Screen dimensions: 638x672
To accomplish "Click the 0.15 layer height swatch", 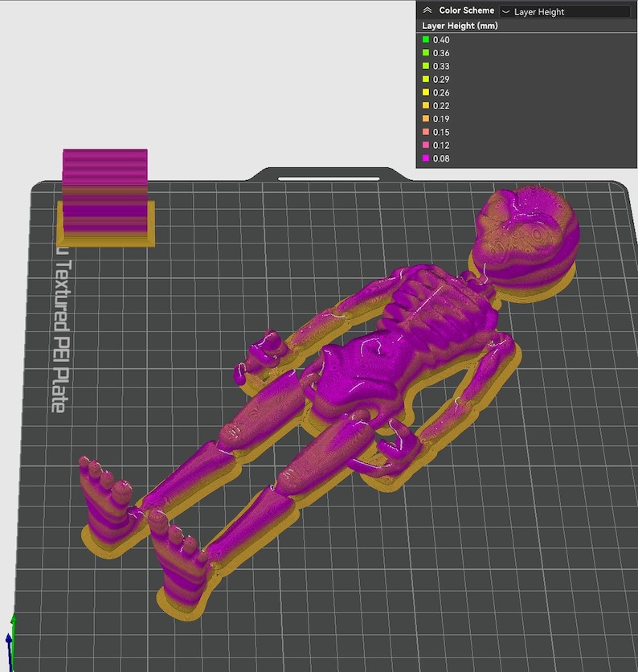I will [426, 132].
